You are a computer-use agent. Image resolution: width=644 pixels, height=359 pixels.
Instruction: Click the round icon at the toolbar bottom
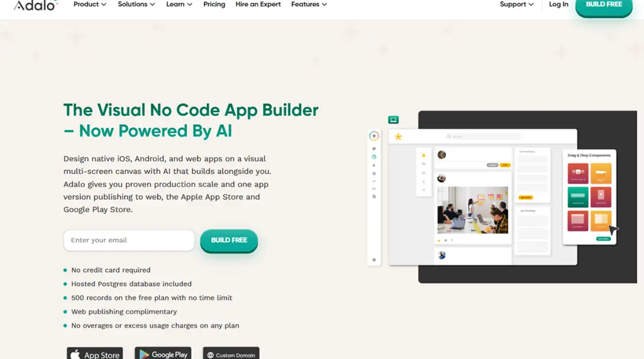tap(374, 260)
